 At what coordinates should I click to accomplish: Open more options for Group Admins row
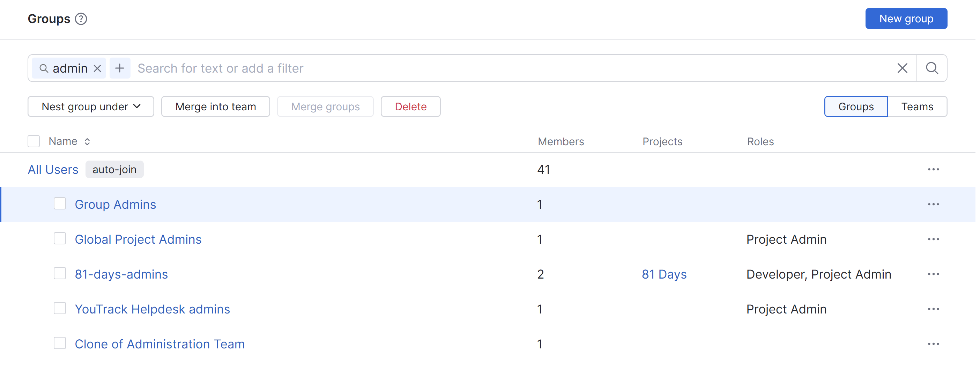933,204
